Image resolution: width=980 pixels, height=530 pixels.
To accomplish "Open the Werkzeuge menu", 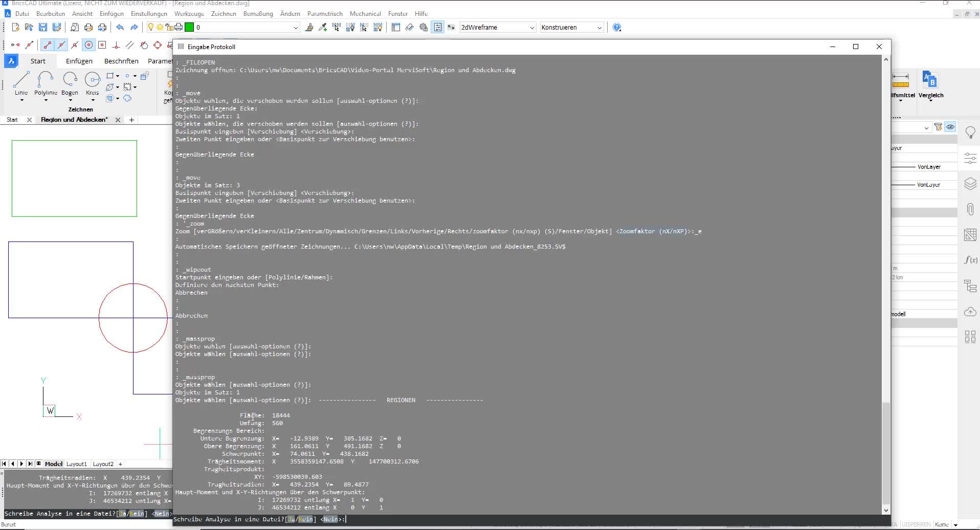I will [189, 14].
